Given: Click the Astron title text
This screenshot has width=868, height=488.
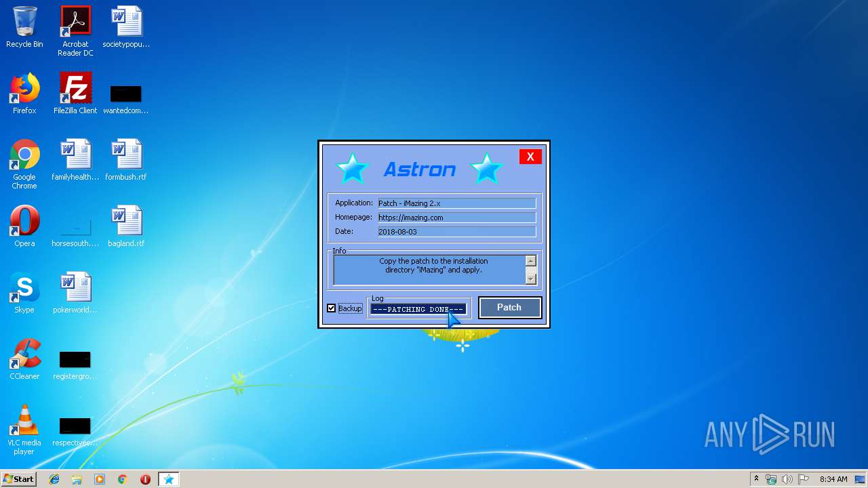Looking at the screenshot, I should coord(420,169).
